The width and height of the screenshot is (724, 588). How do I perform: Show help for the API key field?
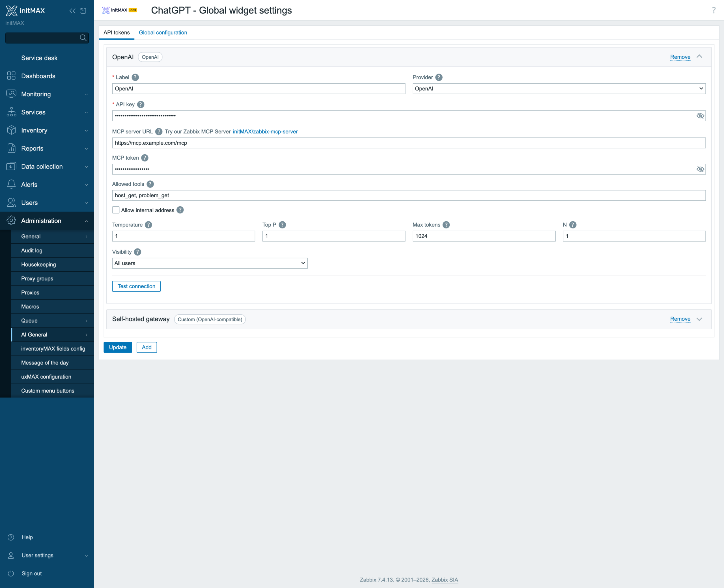[x=141, y=104]
